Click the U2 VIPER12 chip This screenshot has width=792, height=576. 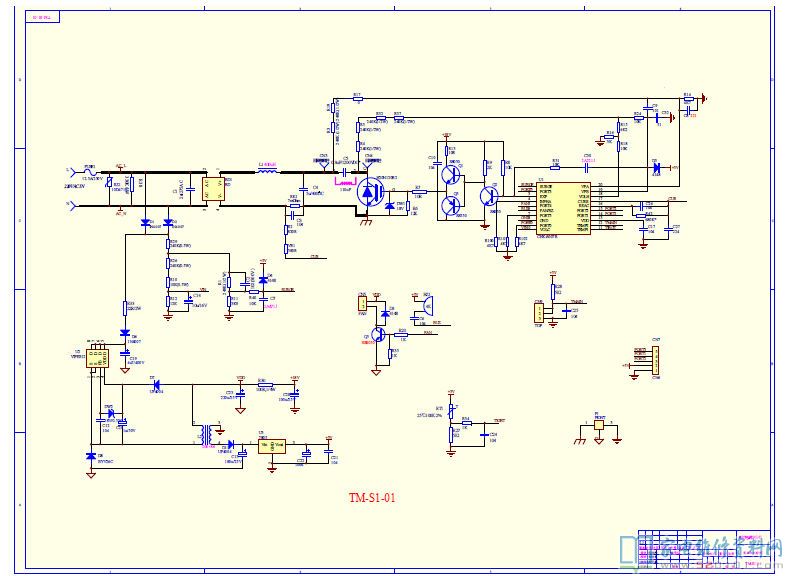tap(95, 357)
